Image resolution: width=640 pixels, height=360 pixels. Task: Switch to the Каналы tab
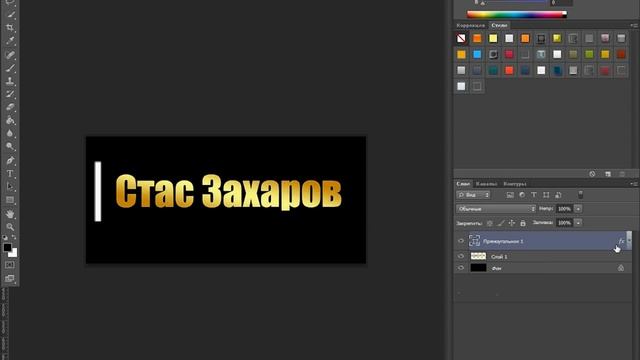487,184
